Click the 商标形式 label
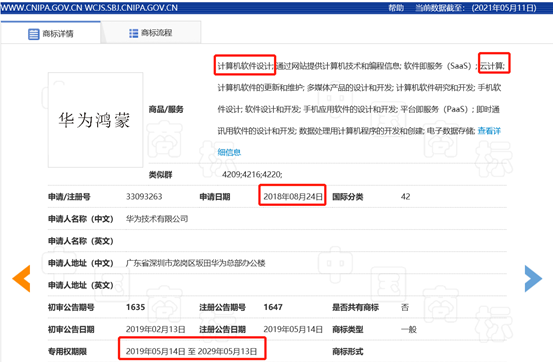 click(x=348, y=351)
